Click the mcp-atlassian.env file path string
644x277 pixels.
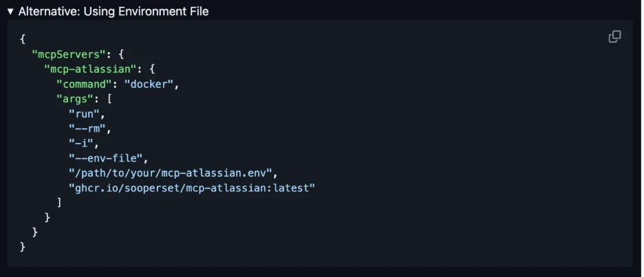pyautogui.click(x=172, y=173)
